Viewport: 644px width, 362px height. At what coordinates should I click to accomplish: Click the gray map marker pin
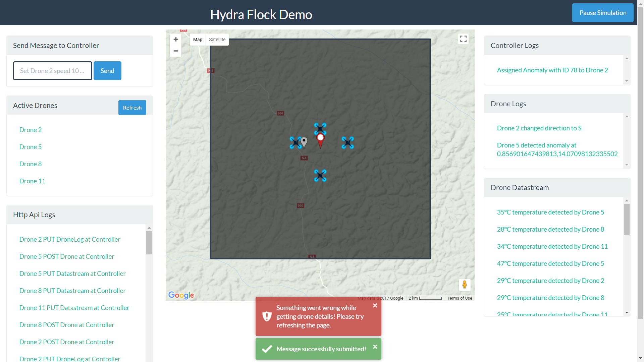click(304, 142)
